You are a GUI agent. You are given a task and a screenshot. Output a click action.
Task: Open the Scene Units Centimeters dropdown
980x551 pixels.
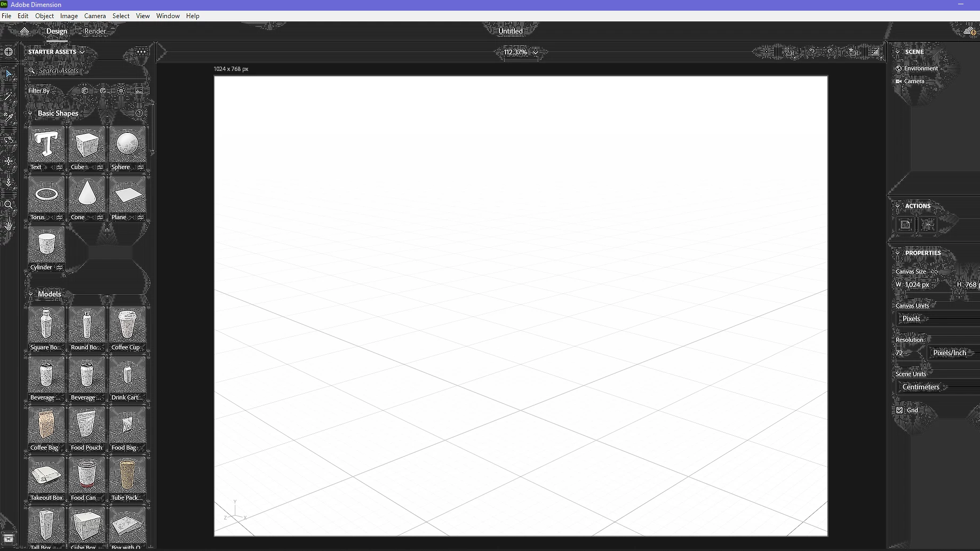click(x=937, y=387)
